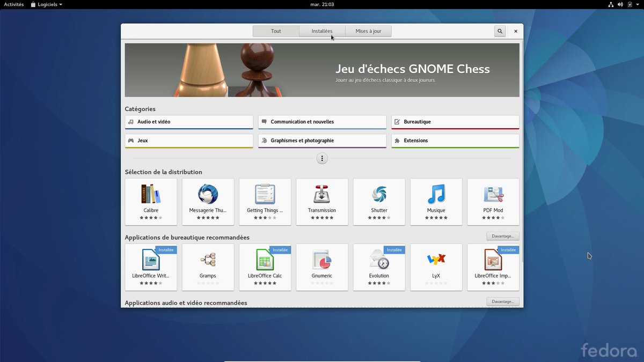Screen dimensions: 644x362
Task: Open the PDF Mod app tile
Action: coord(493,202)
